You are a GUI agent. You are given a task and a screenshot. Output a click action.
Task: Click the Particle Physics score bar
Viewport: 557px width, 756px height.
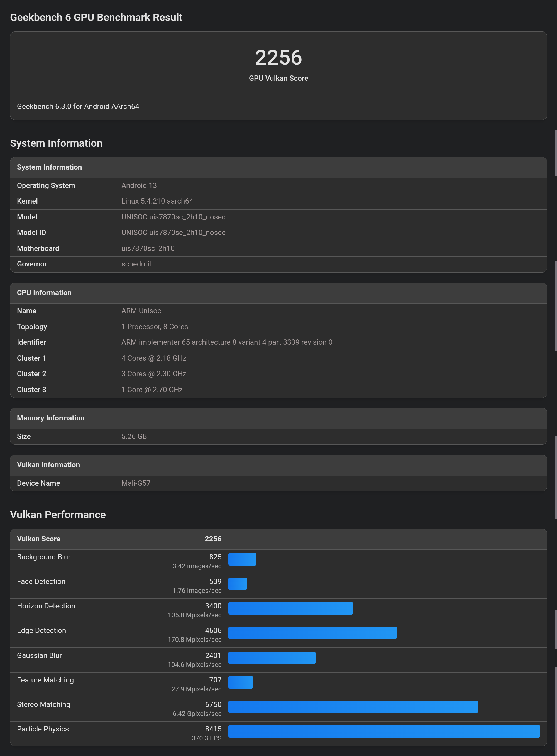click(384, 731)
